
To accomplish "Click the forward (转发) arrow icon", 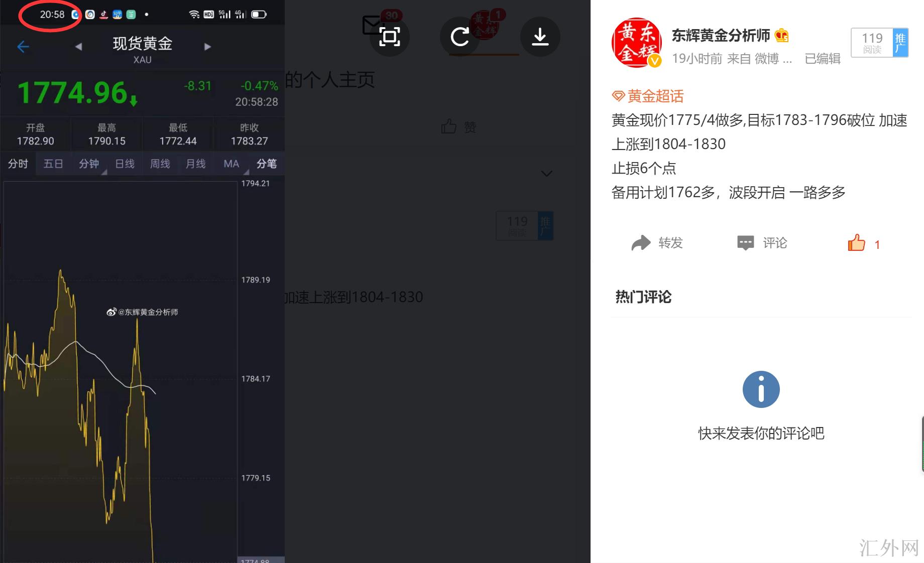I will (x=641, y=243).
